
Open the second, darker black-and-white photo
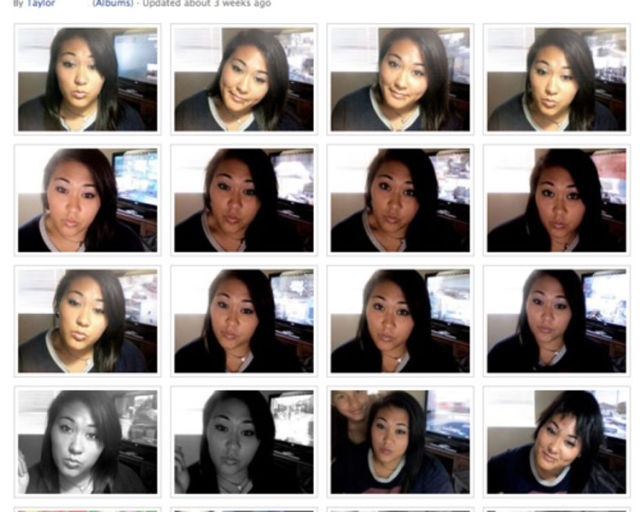coord(244,442)
